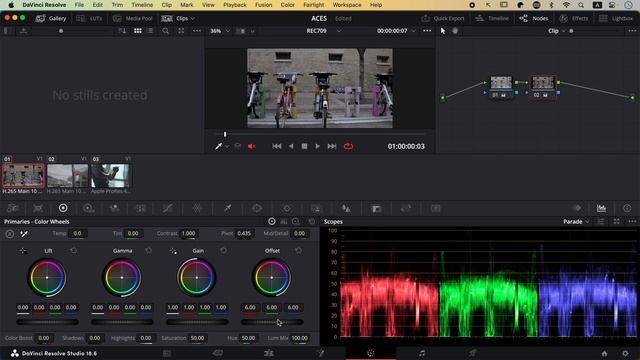Open the Fusion menu
Image resolution: width=640 pixels, height=360 pixels.
pos(263,5)
